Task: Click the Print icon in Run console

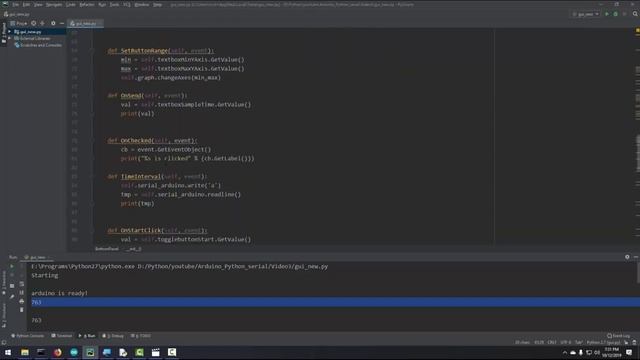Action: (x=22, y=301)
